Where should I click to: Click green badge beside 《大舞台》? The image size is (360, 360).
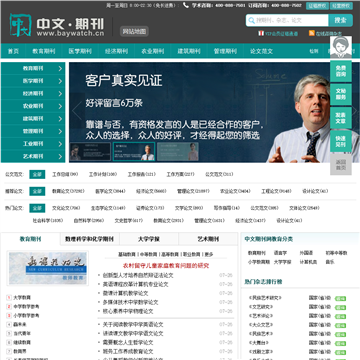pyautogui.click(x=340, y=343)
